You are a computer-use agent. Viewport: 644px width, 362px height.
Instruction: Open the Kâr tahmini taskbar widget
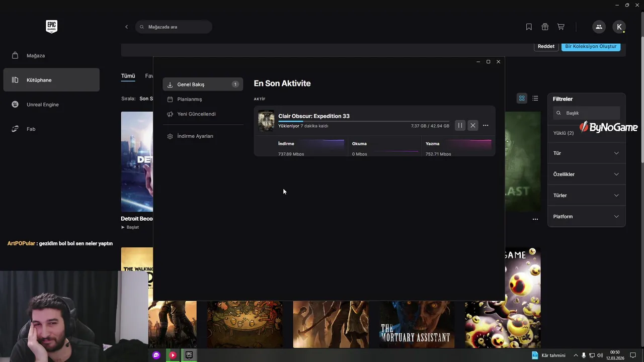548,355
